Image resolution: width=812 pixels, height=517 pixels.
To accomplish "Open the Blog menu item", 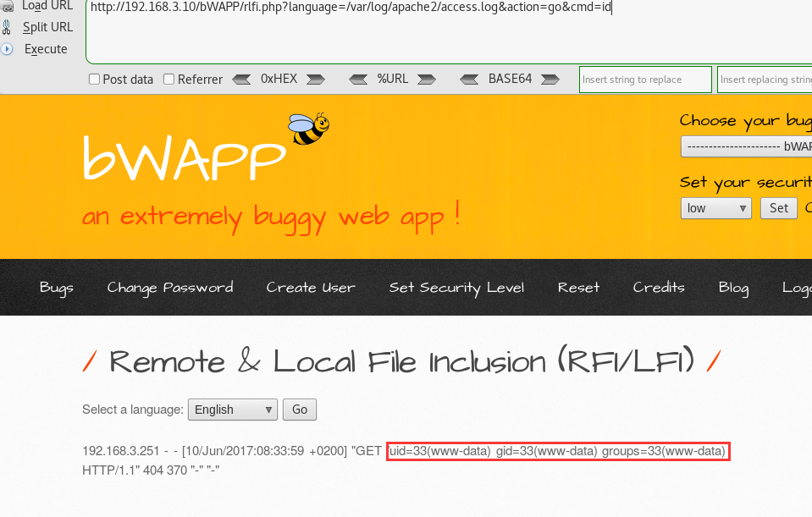I will click(733, 288).
